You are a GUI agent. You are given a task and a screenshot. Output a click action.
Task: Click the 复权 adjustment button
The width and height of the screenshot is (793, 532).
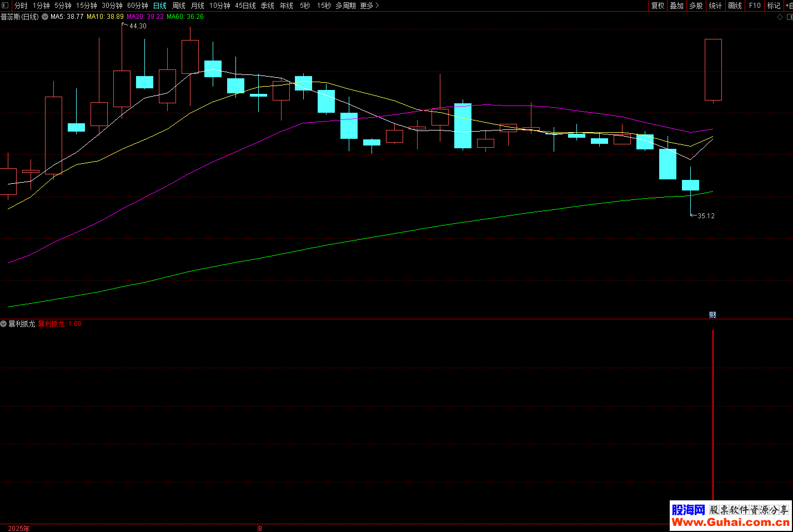tap(658, 6)
